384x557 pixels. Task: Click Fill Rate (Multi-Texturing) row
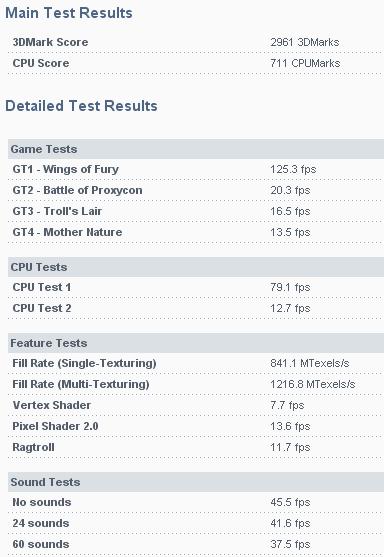tap(196, 384)
